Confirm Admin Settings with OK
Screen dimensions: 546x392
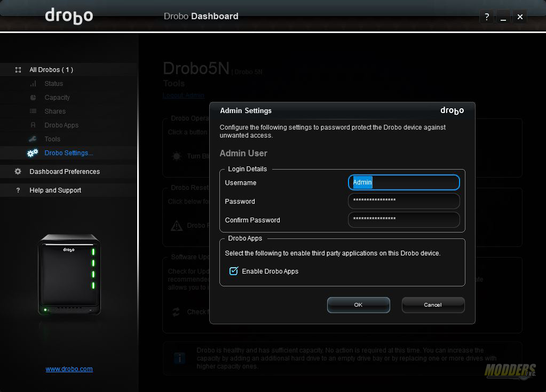click(x=358, y=305)
